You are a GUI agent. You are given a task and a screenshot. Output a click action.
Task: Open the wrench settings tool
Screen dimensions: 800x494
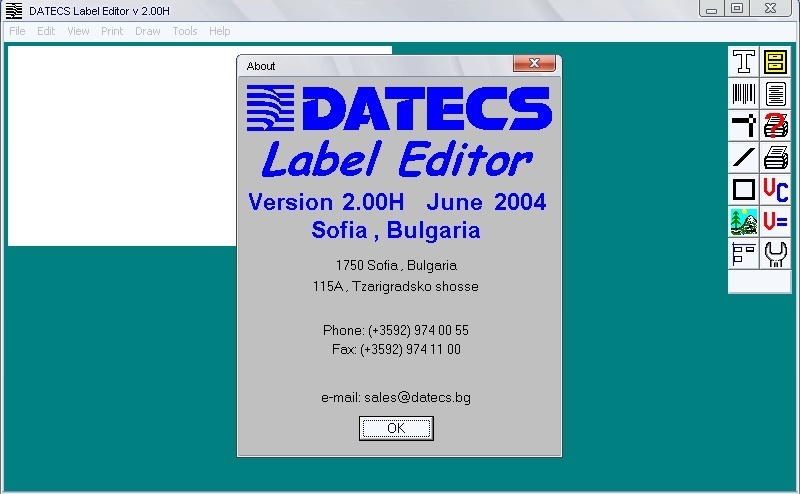tap(776, 254)
